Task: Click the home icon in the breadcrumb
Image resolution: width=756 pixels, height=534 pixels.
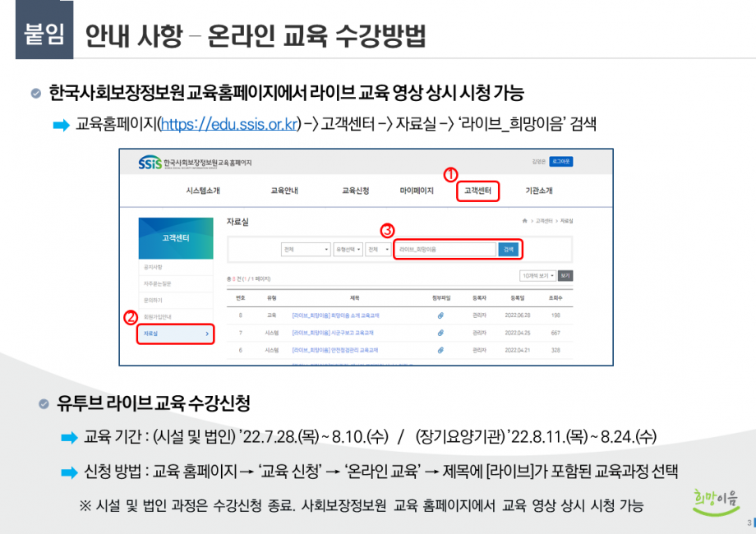Action: point(524,221)
